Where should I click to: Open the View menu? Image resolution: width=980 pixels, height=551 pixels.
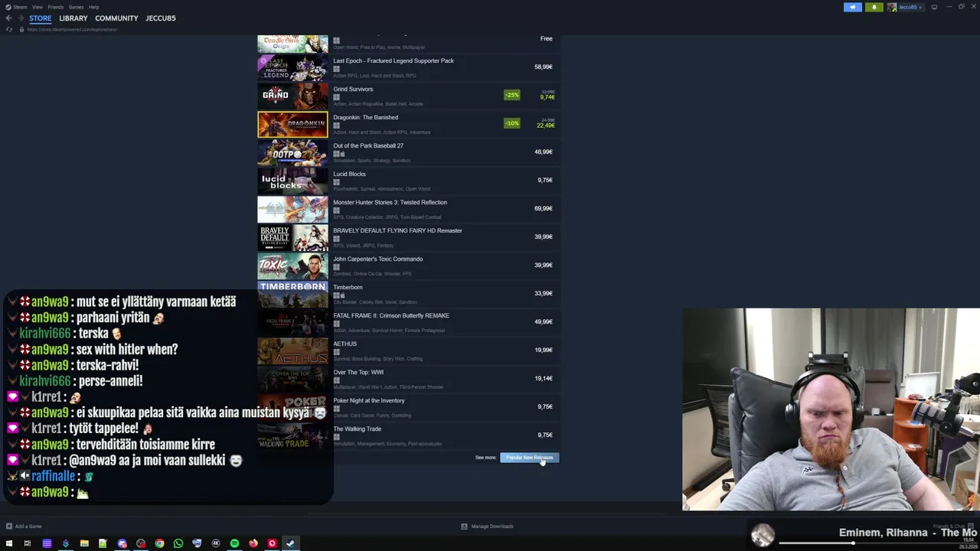[37, 7]
